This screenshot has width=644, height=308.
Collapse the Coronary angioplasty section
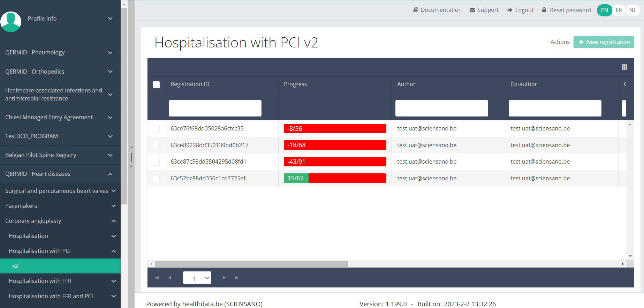pyautogui.click(x=60, y=221)
